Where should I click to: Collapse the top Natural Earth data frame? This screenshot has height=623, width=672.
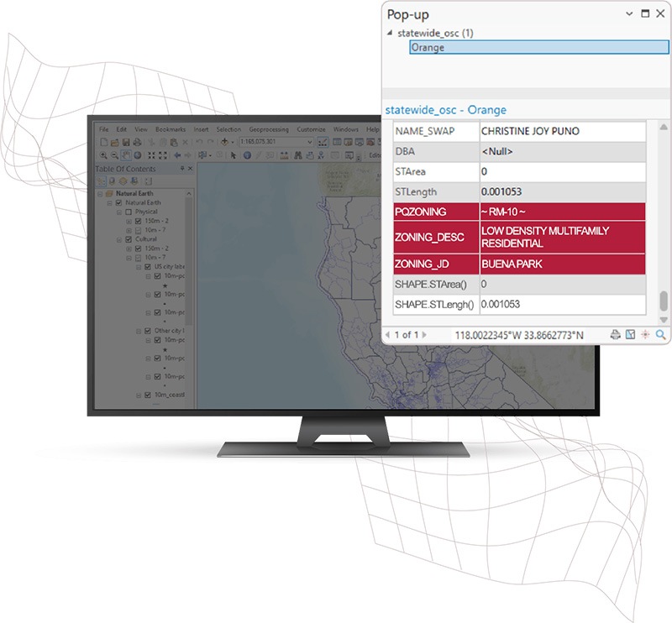coord(100,194)
